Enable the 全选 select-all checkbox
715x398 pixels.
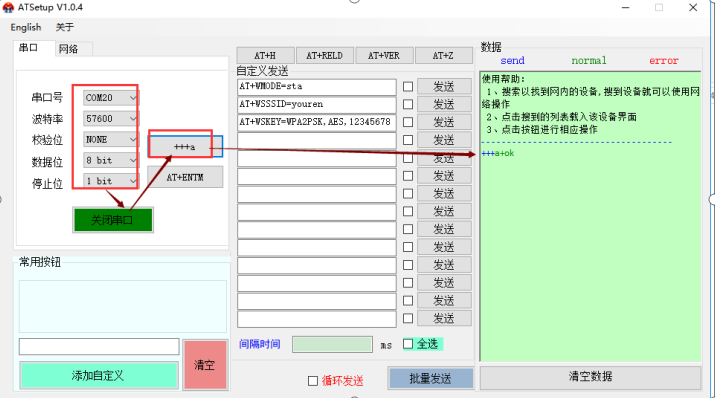[x=408, y=344]
